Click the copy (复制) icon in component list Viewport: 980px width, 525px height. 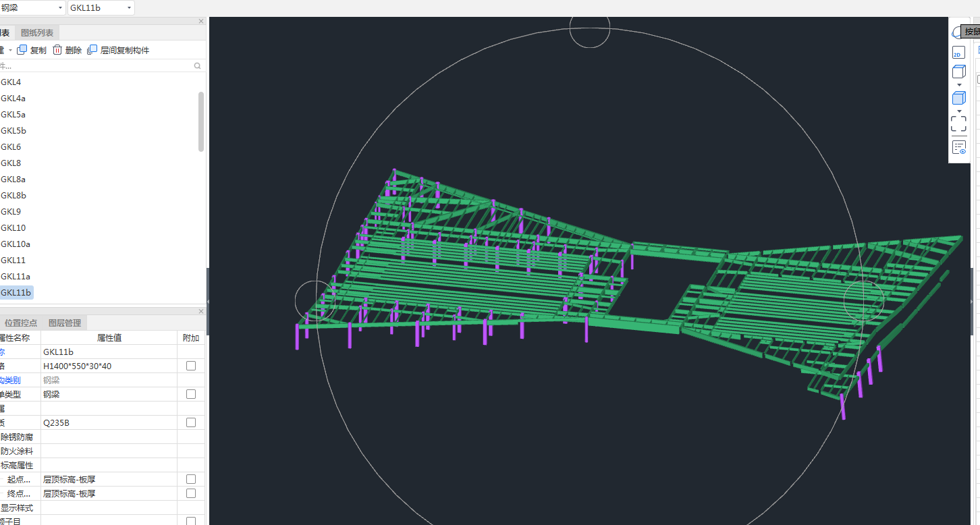pos(22,50)
